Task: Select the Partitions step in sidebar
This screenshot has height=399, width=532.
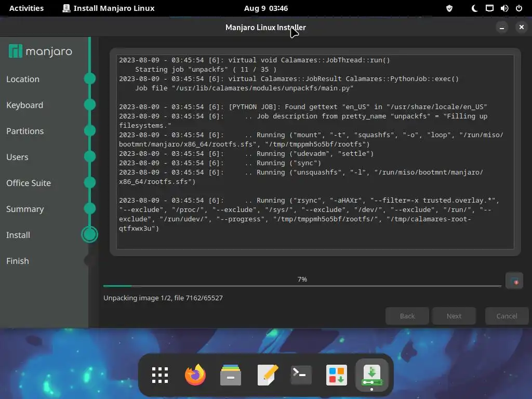Action: tap(25, 131)
